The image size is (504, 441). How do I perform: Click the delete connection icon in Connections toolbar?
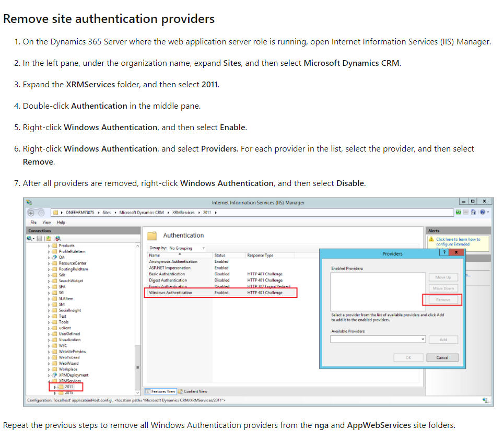58,238
